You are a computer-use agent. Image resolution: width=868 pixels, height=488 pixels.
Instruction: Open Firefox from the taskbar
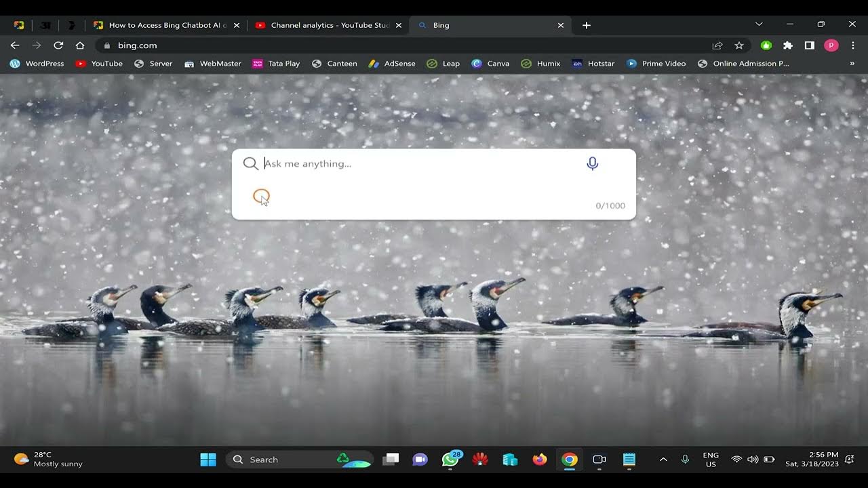click(540, 460)
